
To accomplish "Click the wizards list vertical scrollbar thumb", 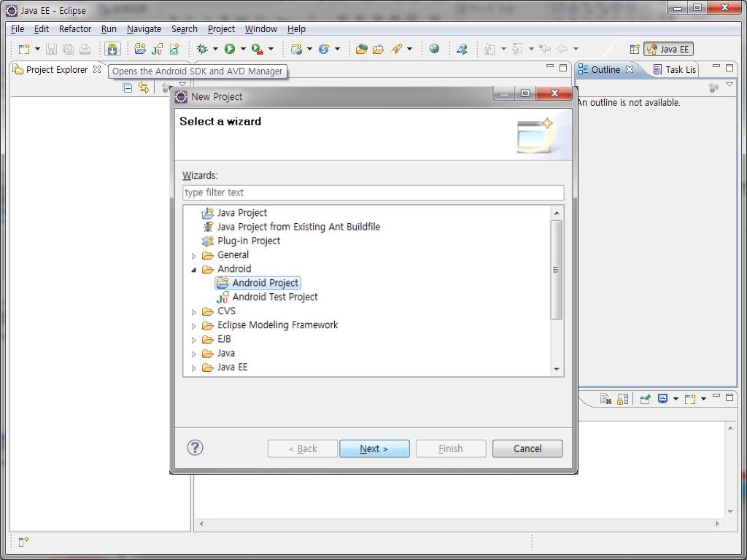I will pos(556,270).
